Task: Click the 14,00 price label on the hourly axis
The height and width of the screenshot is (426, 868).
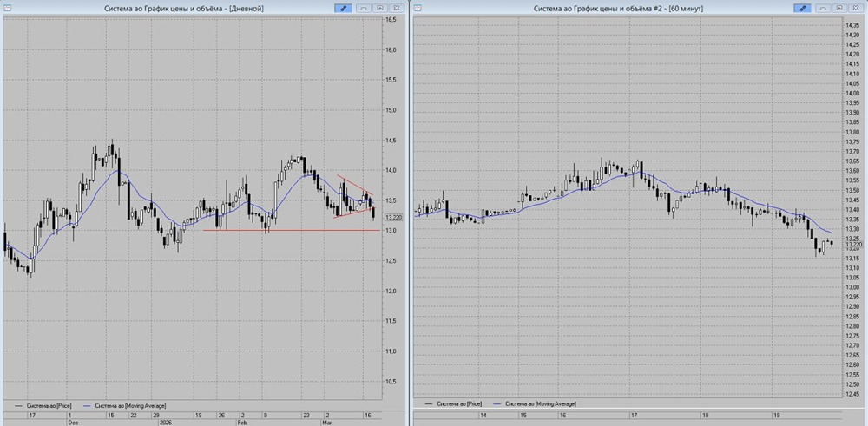Action: [x=852, y=93]
